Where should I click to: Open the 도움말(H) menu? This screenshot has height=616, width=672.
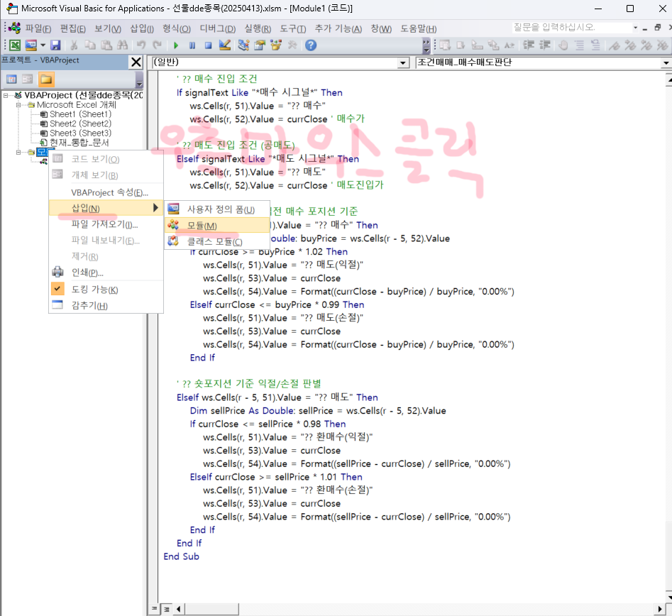tap(418, 28)
